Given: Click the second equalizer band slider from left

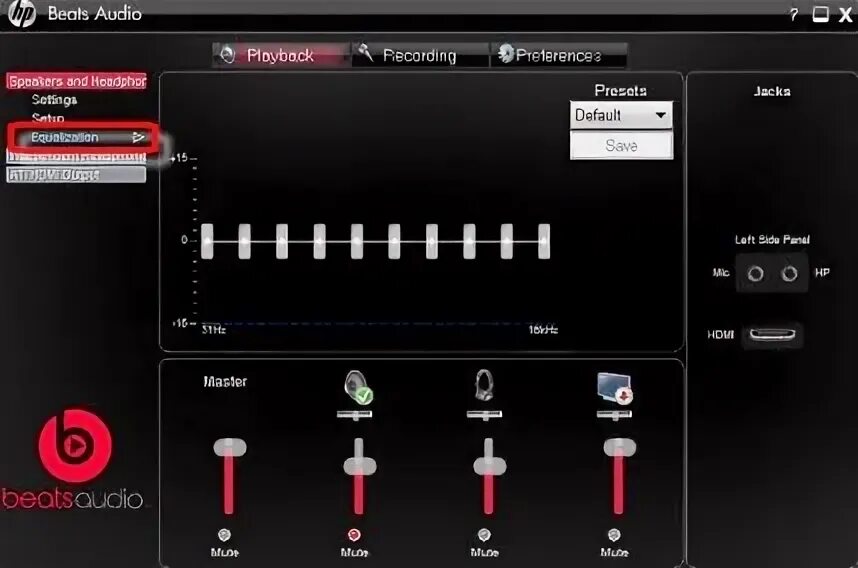Looking at the screenshot, I should pos(245,241).
